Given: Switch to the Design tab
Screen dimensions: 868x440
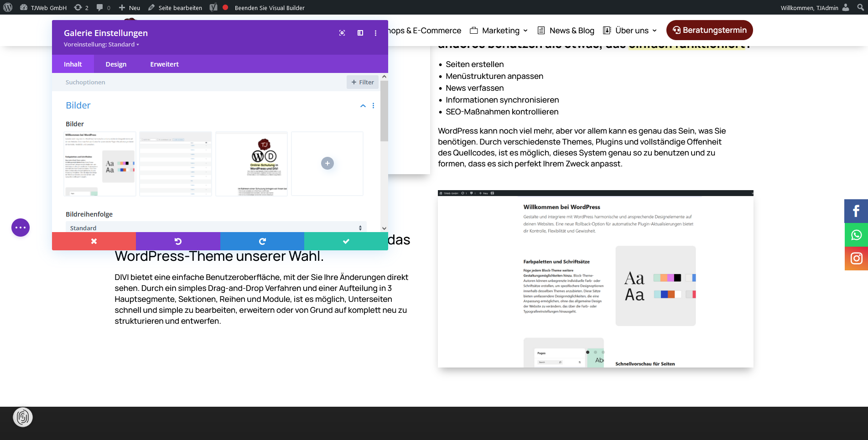Looking at the screenshot, I should [x=116, y=64].
